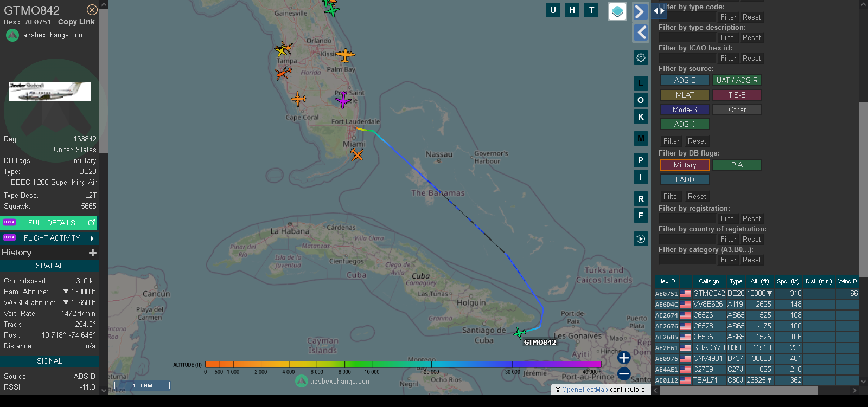Toggle the Military DB flag filter
The width and height of the screenshot is (868, 407).
[685, 165]
